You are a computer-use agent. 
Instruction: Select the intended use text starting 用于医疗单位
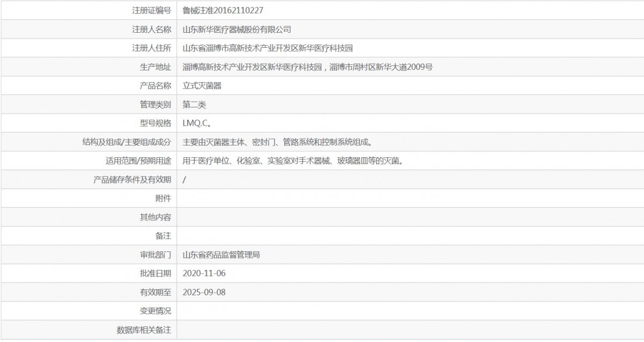[292, 161]
